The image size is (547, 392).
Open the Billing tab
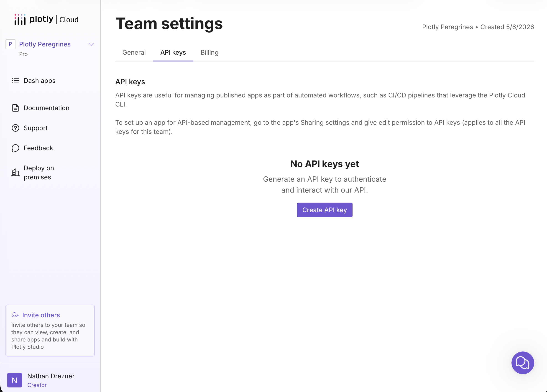pos(210,52)
